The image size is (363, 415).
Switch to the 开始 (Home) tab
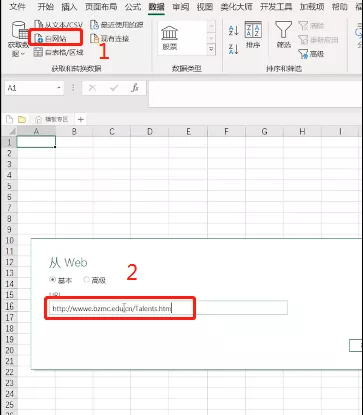pyautogui.click(x=46, y=6)
